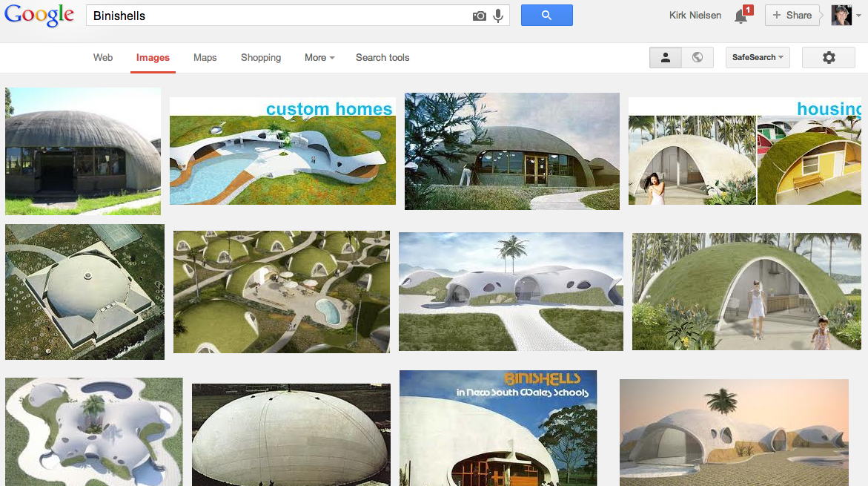Open white blob-shaped aerial rendering thumbnail
Image resolution: width=868 pixels, height=486 pixels.
point(94,432)
